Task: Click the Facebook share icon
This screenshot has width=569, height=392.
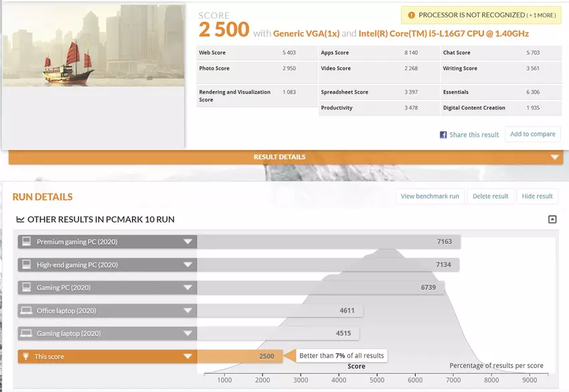Action: (443, 134)
